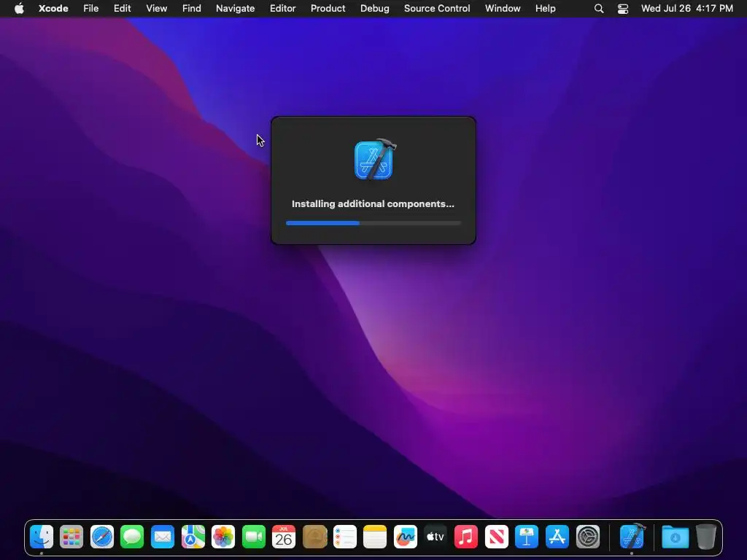Click the Spotlight search icon
The height and width of the screenshot is (560, 747).
[599, 9]
